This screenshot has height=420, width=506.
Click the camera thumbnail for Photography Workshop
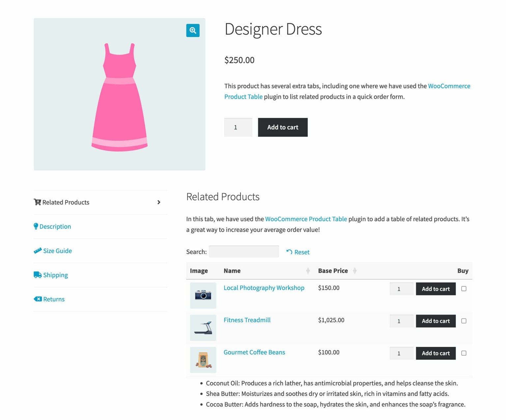[203, 295]
